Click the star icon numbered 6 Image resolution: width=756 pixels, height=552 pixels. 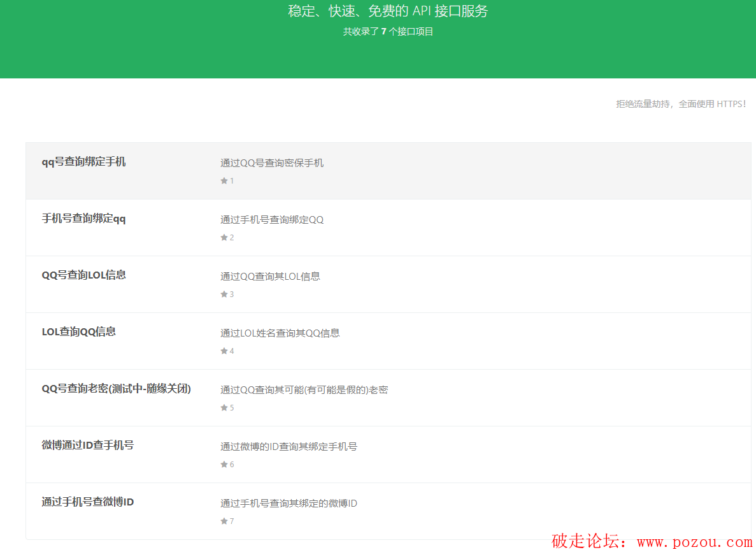click(x=224, y=464)
